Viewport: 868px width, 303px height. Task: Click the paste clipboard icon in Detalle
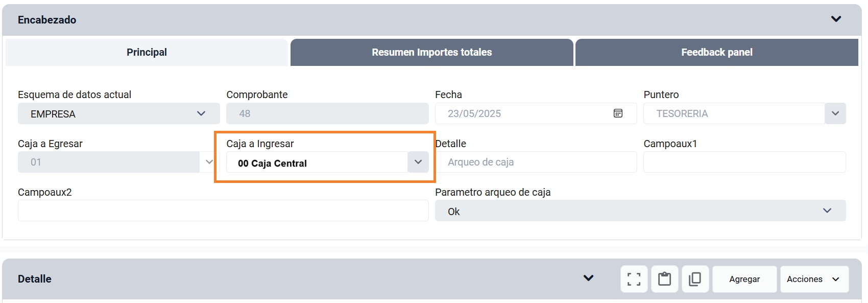pos(665,279)
